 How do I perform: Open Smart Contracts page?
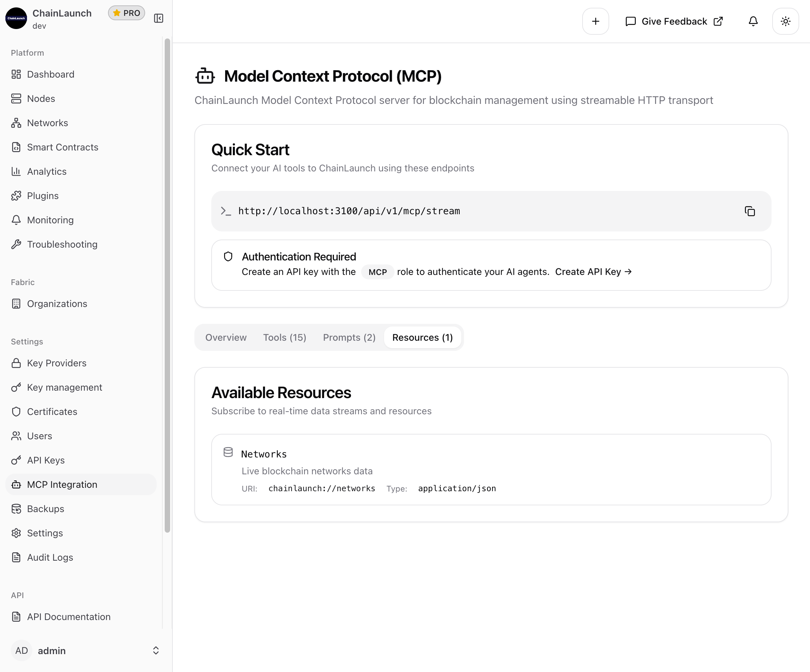click(62, 147)
